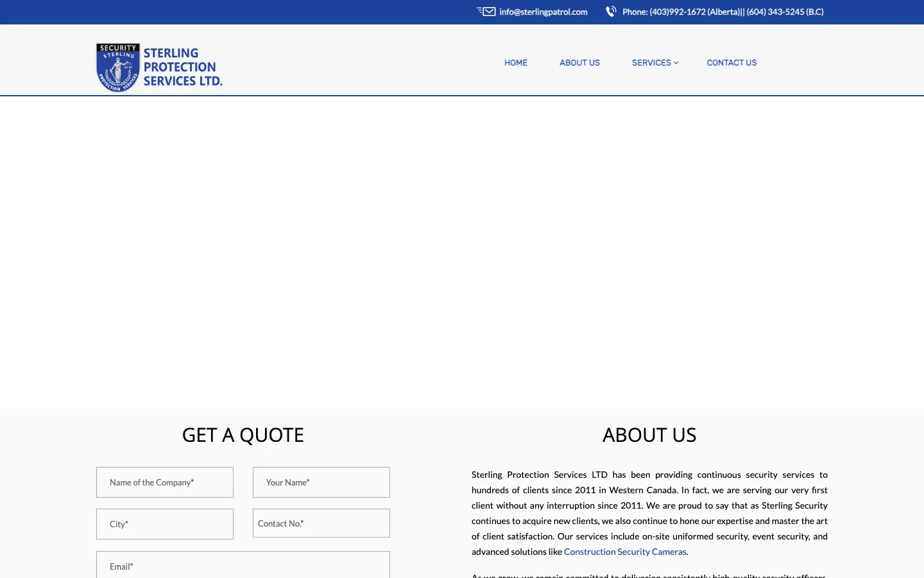Follow the Construction Security Cameras link

pyautogui.click(x=625, y=552)
